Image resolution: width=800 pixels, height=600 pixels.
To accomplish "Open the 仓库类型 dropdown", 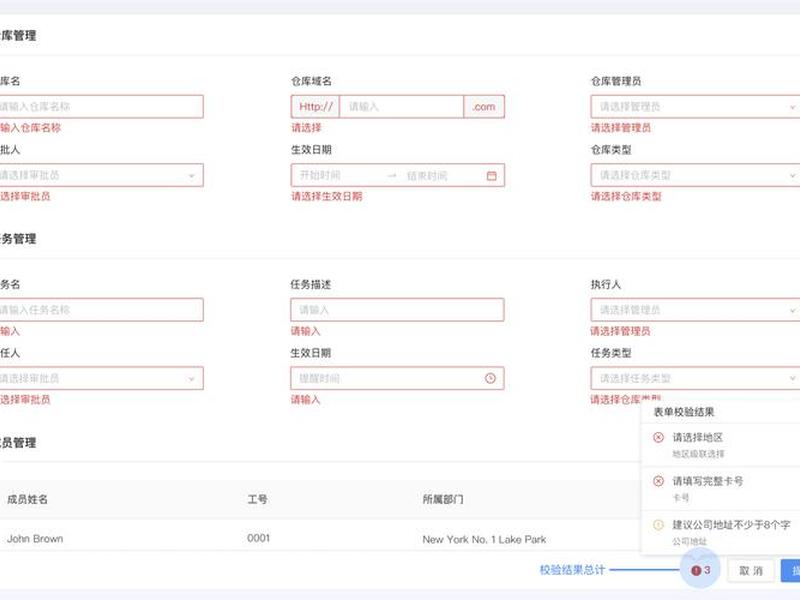I will pyautogui.click(x=695, y=175).
